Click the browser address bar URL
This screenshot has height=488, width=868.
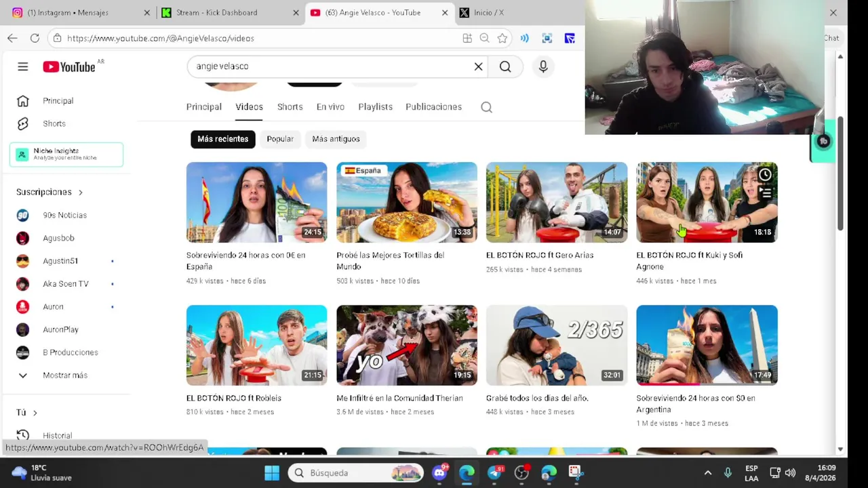point(161,39)
